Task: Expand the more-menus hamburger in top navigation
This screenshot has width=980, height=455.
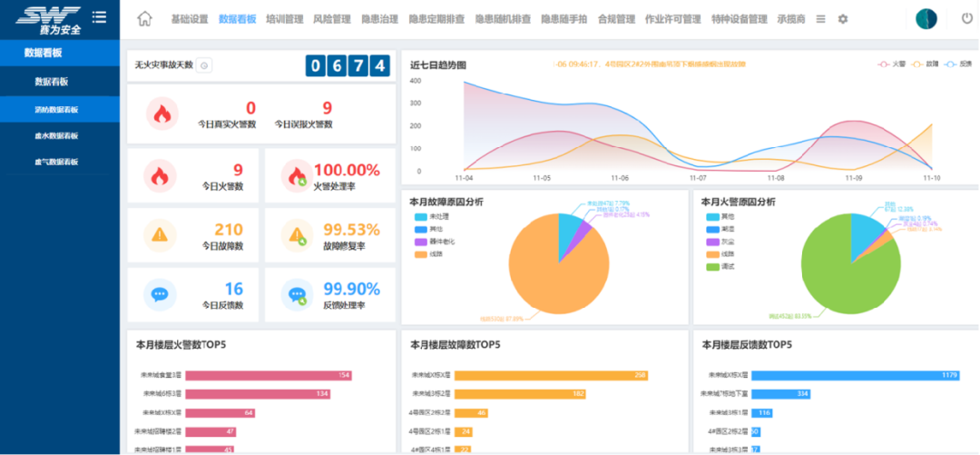Action: click(821, 19)
